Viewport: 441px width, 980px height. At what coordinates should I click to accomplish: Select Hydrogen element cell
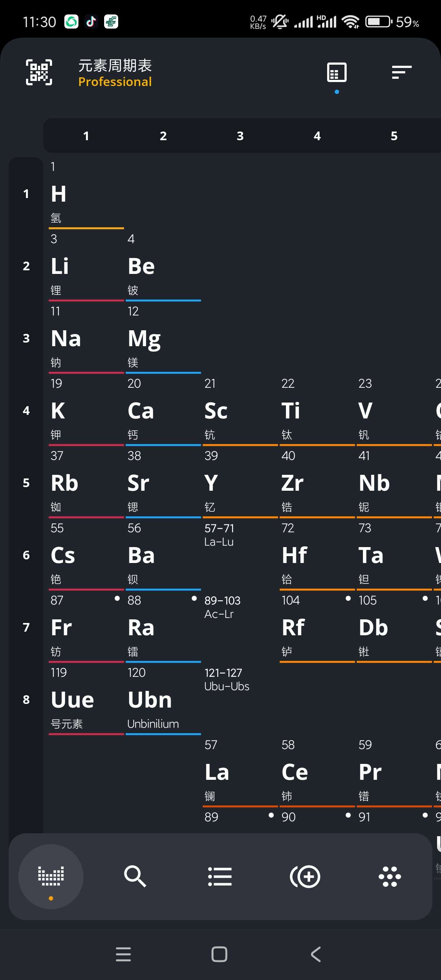(x=86, y=193)
